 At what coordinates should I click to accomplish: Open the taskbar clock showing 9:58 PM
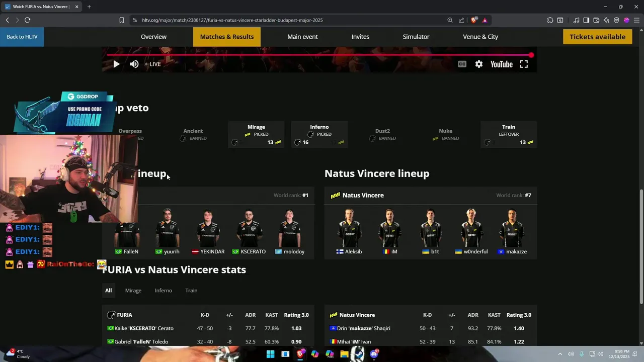tap(620, 354)
